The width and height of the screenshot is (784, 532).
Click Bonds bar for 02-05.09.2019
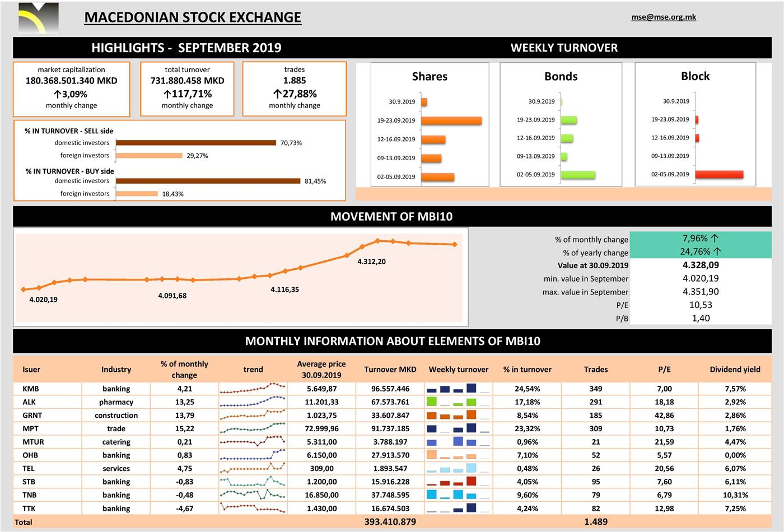(577, 175)
